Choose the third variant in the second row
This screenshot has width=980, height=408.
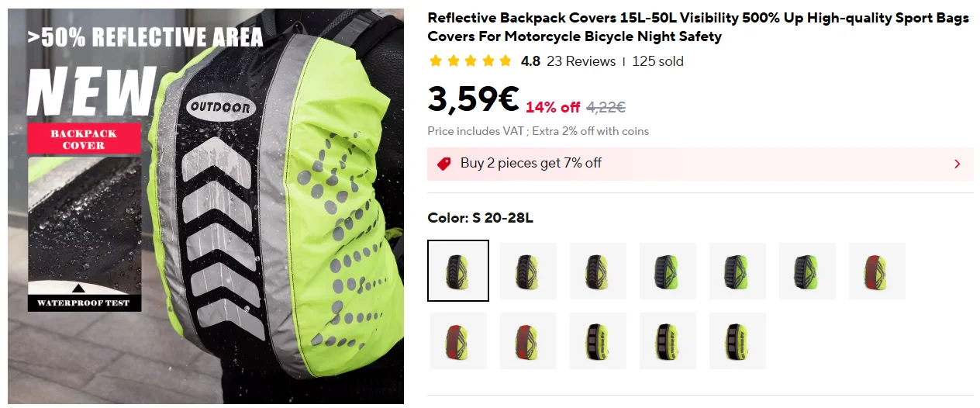pos(598,341)
